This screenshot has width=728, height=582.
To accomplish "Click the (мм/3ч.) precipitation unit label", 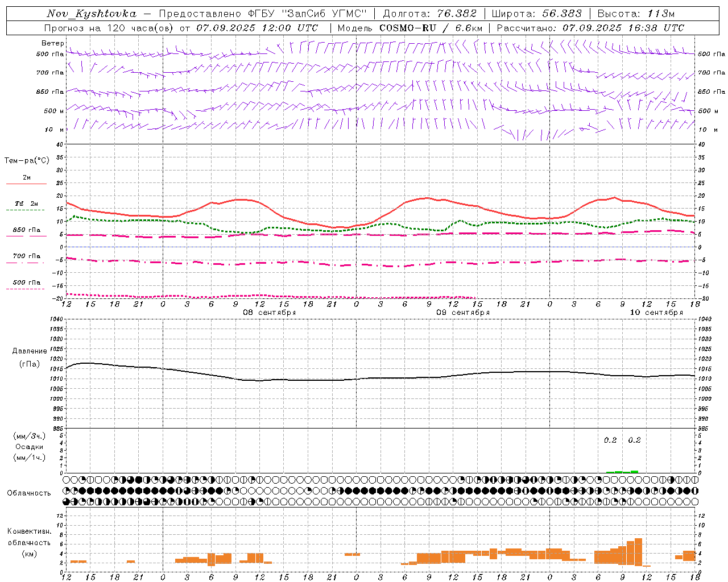I will 30,436.
